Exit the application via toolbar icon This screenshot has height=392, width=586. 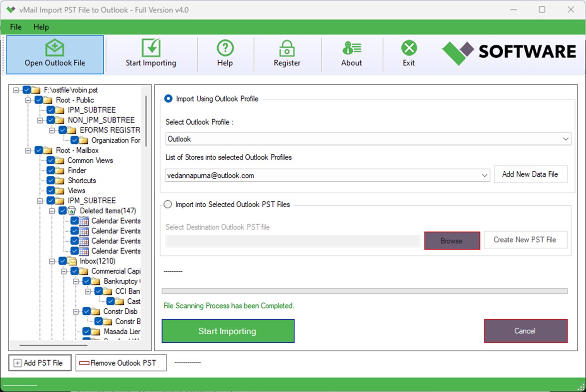(x=409, y=49)
